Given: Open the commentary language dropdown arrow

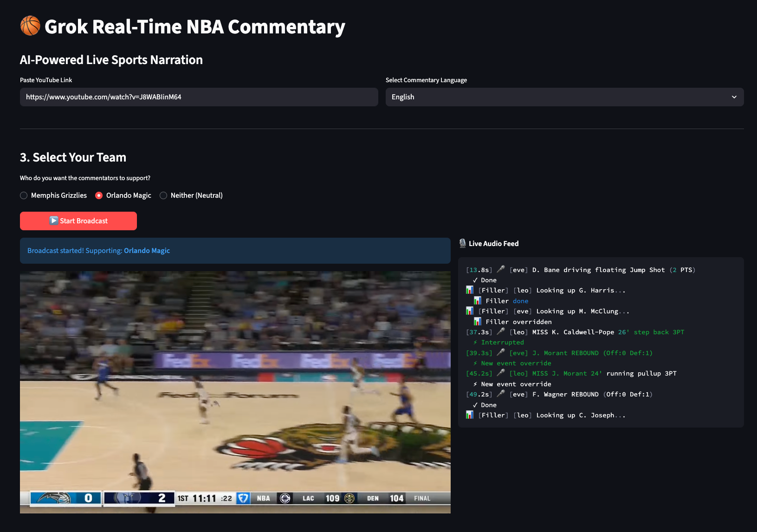Looking at the screenshot, I should 734,97.
